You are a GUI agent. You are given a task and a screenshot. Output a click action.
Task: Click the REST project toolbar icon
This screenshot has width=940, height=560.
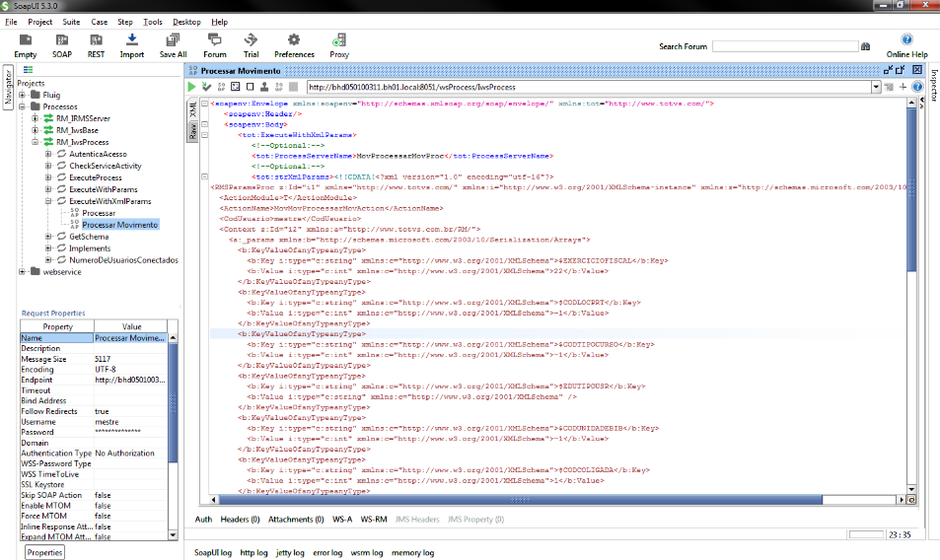click(x=96, y=46)
